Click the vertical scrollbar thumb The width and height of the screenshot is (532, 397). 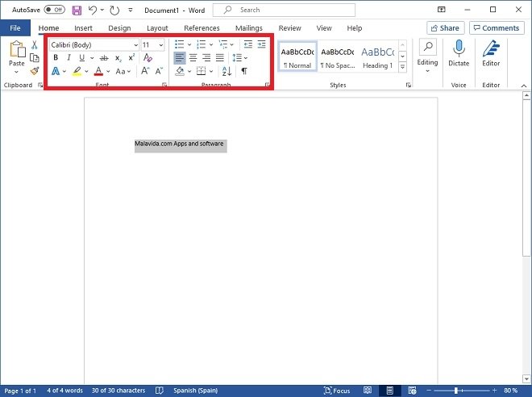(x=526, y=178)
